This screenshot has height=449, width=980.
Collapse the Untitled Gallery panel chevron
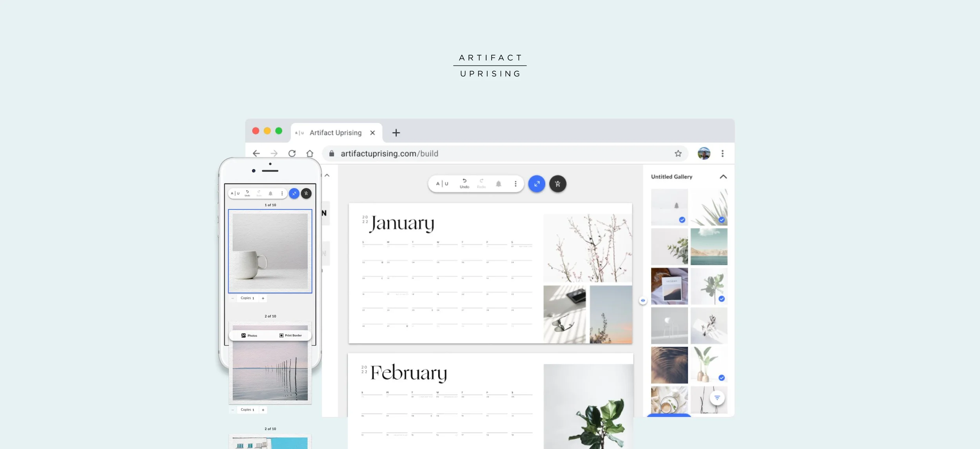(x=723, y=177)
